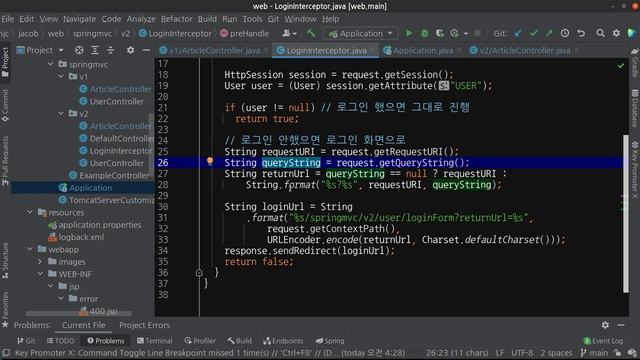This screenshot has height=360, width=640.
Task: Click Git update project arrow
Action: pos(518,33)
